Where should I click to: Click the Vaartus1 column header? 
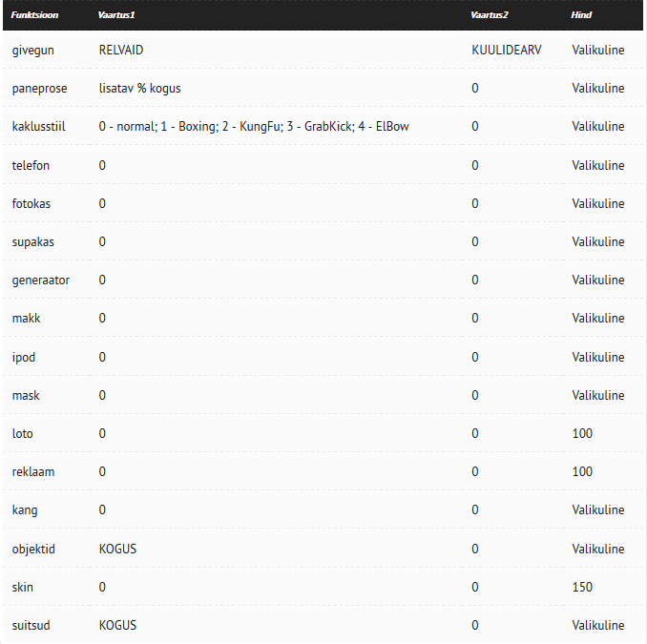pyautogui.click(x=116, y=15)
